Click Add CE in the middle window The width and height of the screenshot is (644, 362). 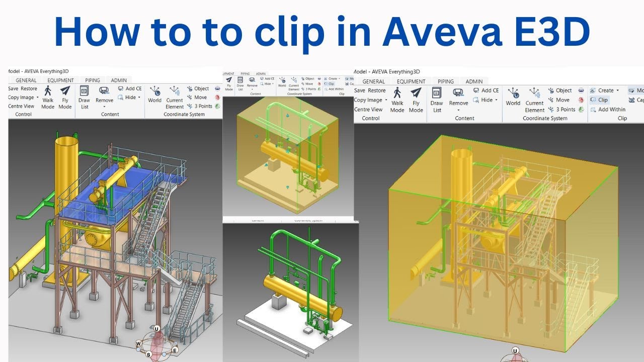coord(268,78)
